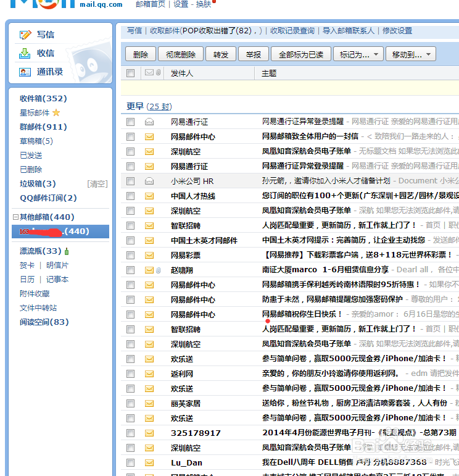Click the [清空] link beside 垃圾箱
This screenshot has width=459, height=476.
tap(97, 184)
